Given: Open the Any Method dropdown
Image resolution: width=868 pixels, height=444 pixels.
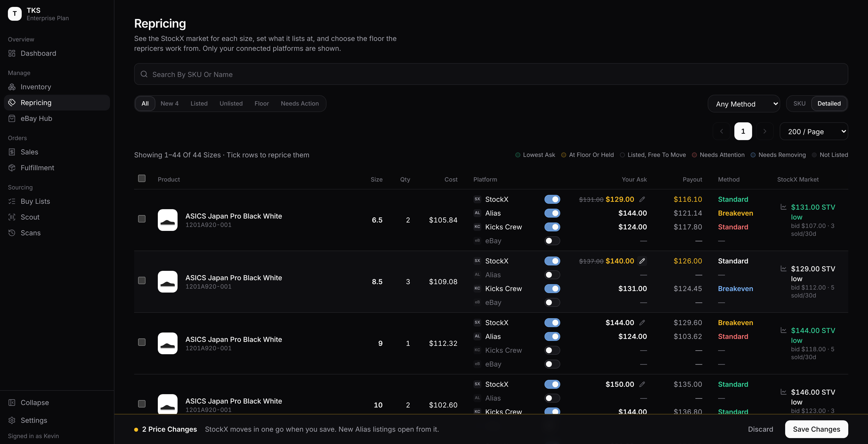Looking at the screenshot, I should [x=744, y=104].
